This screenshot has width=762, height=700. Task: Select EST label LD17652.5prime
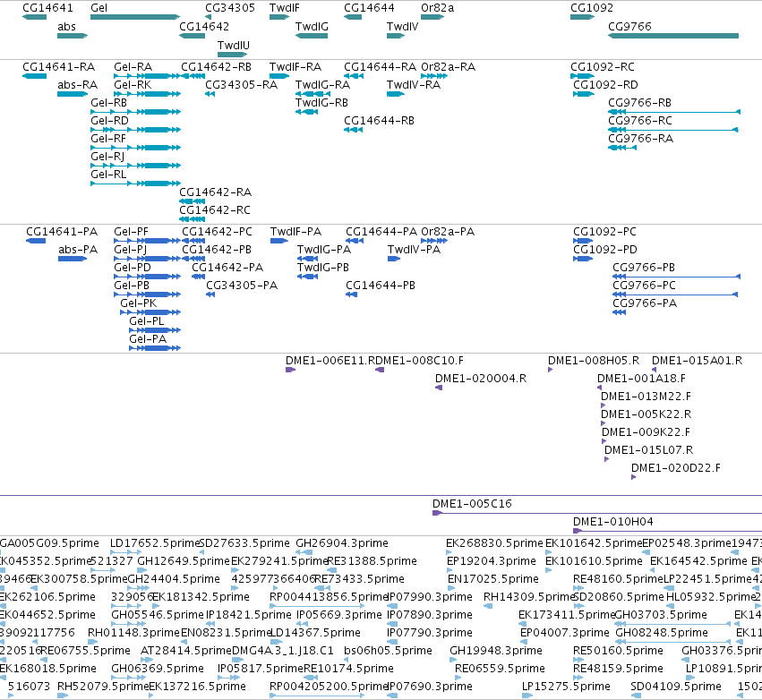click(x=155, y=542)
